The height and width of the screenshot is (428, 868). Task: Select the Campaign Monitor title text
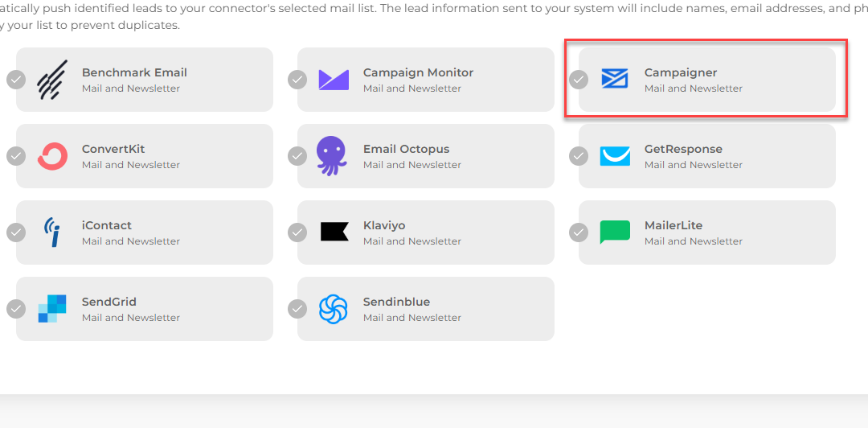click(x=419, y=72)
